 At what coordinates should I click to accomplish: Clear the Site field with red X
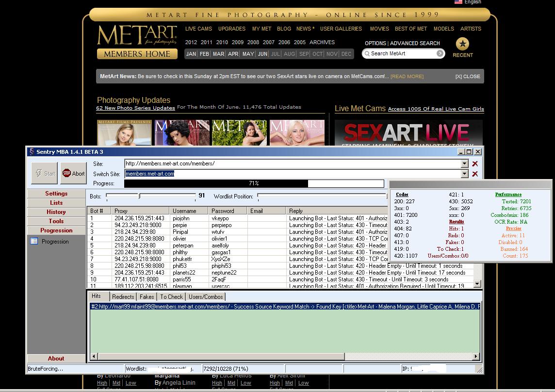pyautogui.click(x=475, y=163)
